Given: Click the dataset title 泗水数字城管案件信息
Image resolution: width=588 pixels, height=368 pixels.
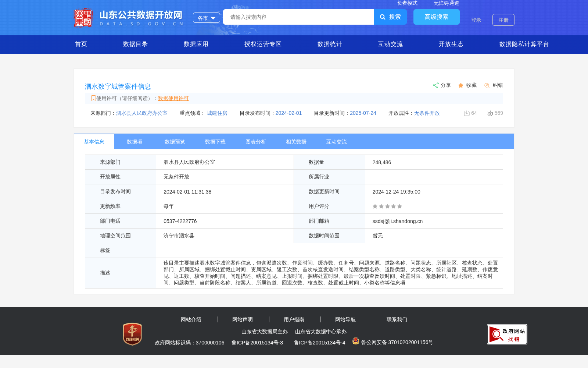Looking at the screenshot, I should (x=118, y=86).
